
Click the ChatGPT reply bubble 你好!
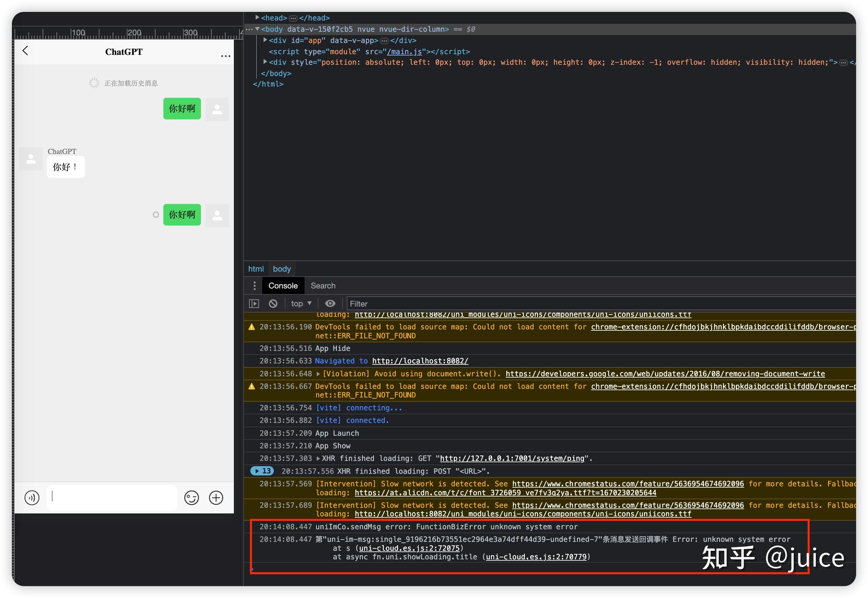pos(65,167)
